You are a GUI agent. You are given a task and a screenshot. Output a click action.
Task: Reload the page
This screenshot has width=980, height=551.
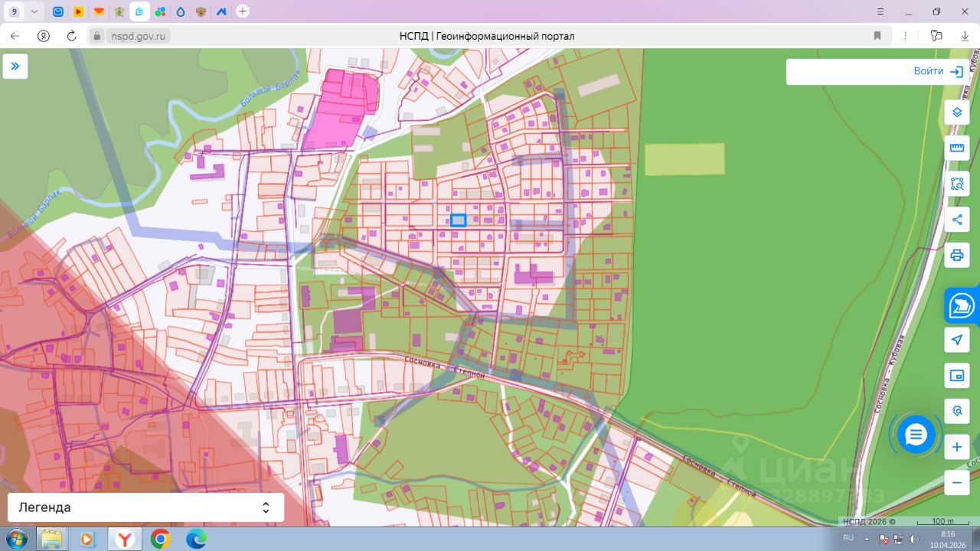point(71,36)
